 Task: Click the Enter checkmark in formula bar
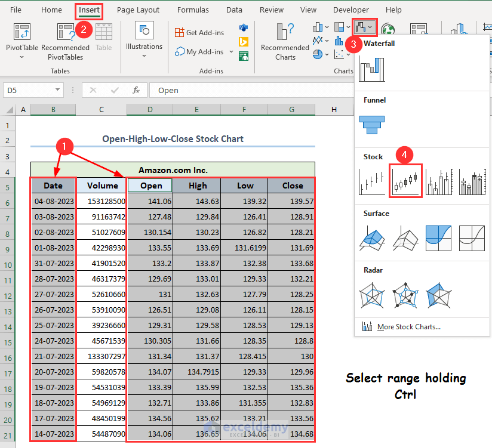pos(115,90)
